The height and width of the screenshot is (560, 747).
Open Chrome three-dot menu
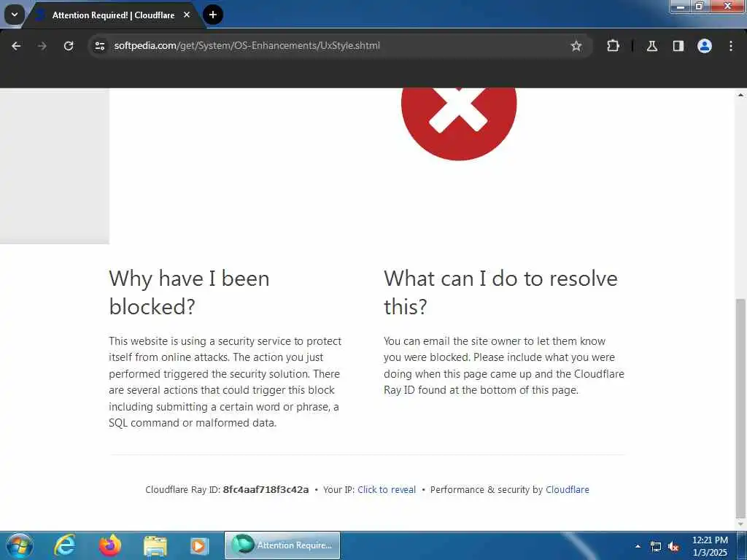tap(731, 46)
